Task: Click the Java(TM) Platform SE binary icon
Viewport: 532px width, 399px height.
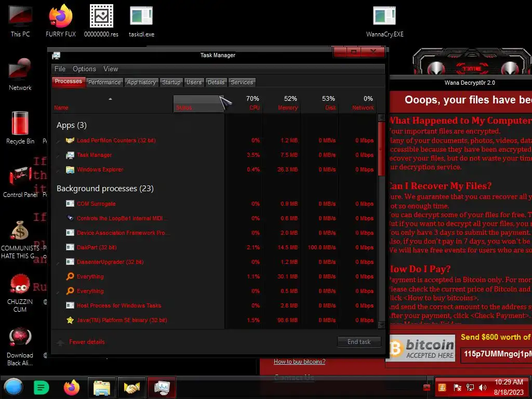Action: [70, 320]
